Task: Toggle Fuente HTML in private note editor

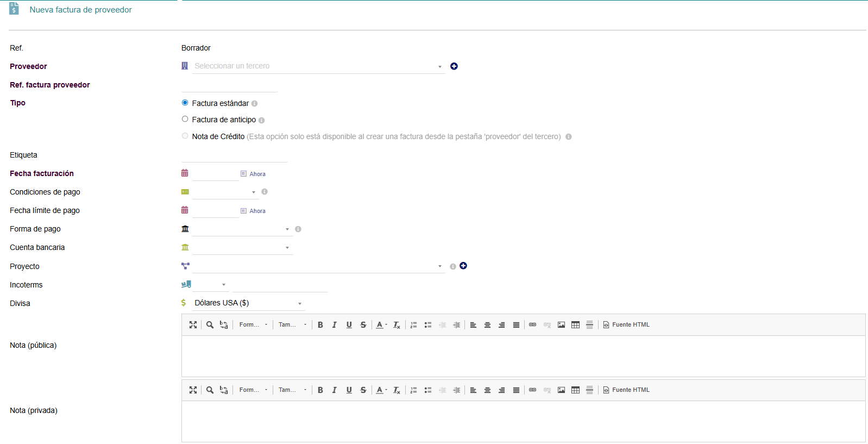Action: [626, 390]
